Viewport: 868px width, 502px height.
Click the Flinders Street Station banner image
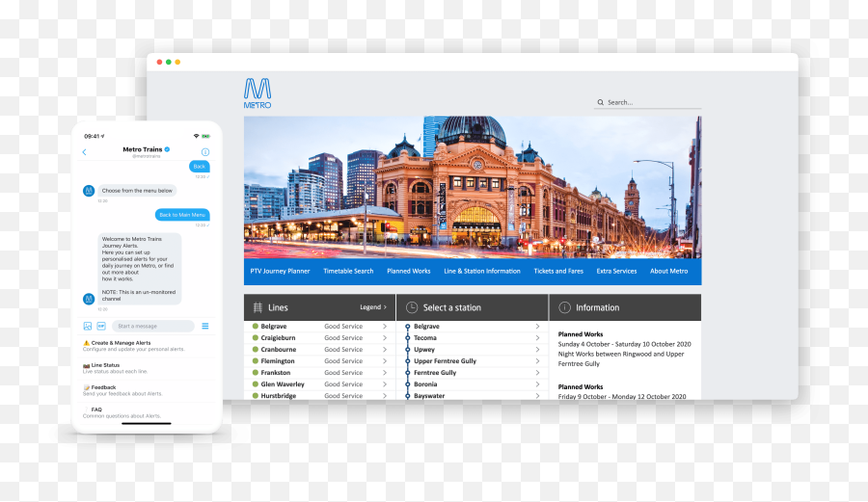[473, 187]
